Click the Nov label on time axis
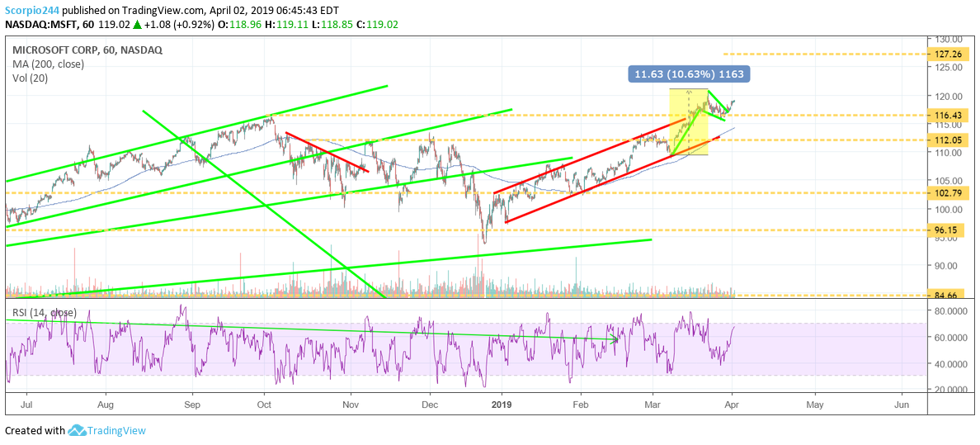The height and width of the screenshot is (445, 980). 350,405
